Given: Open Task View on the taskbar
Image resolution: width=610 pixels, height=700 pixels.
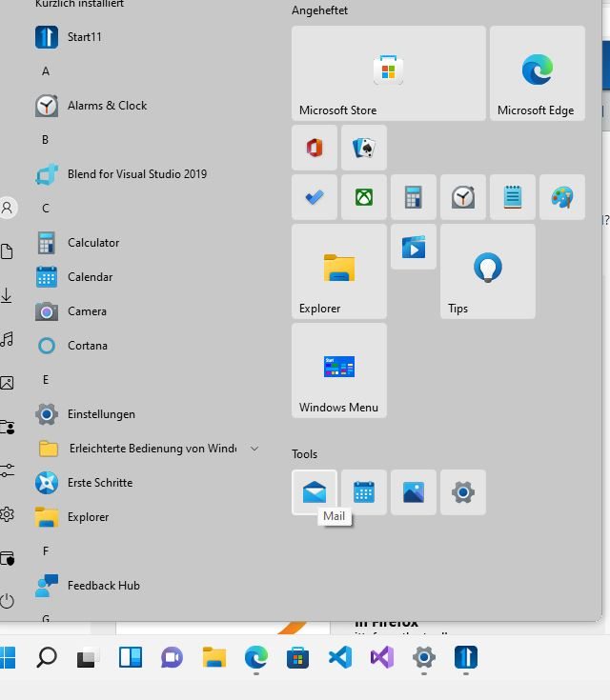Looking at the screenshot, I should click(88, 657).
